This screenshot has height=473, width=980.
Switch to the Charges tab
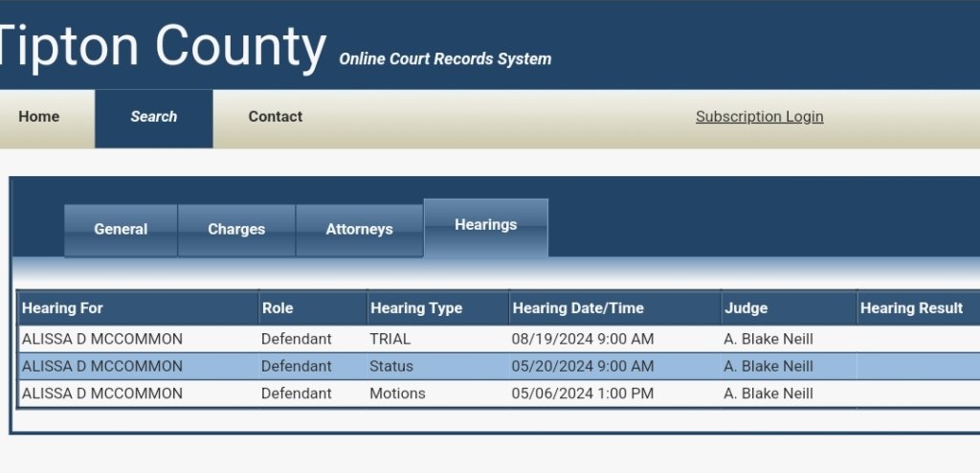236,230
